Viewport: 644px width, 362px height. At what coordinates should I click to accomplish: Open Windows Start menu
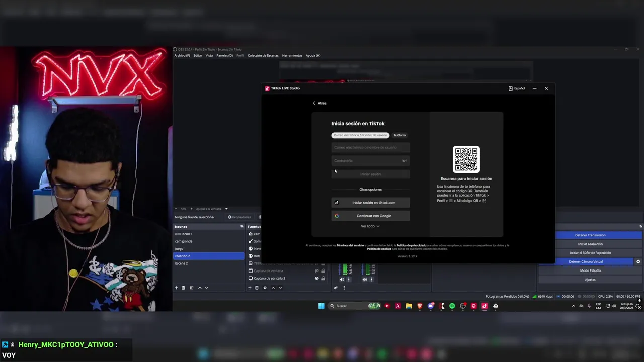(x=321, y=306)
